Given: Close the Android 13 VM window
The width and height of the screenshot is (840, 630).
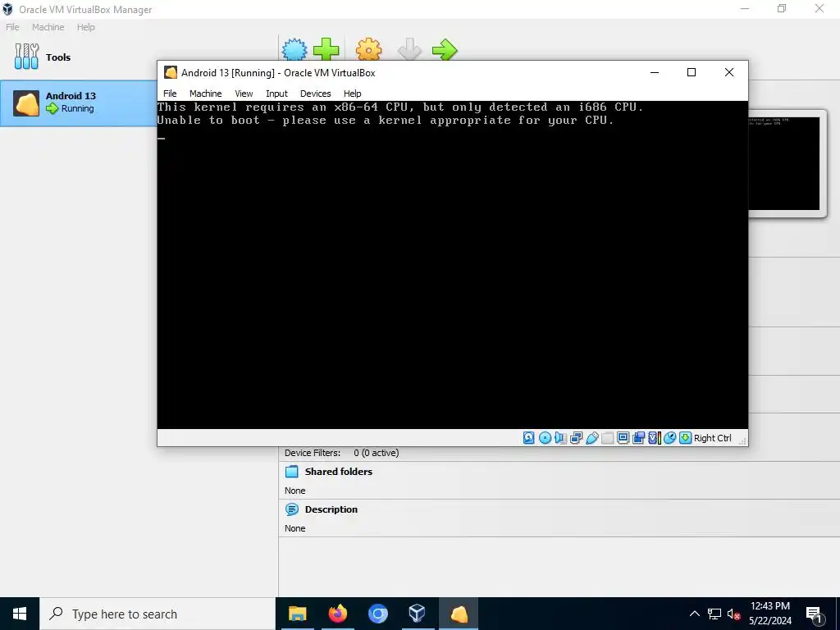Looking at the screenshot, I should point(729,72).
